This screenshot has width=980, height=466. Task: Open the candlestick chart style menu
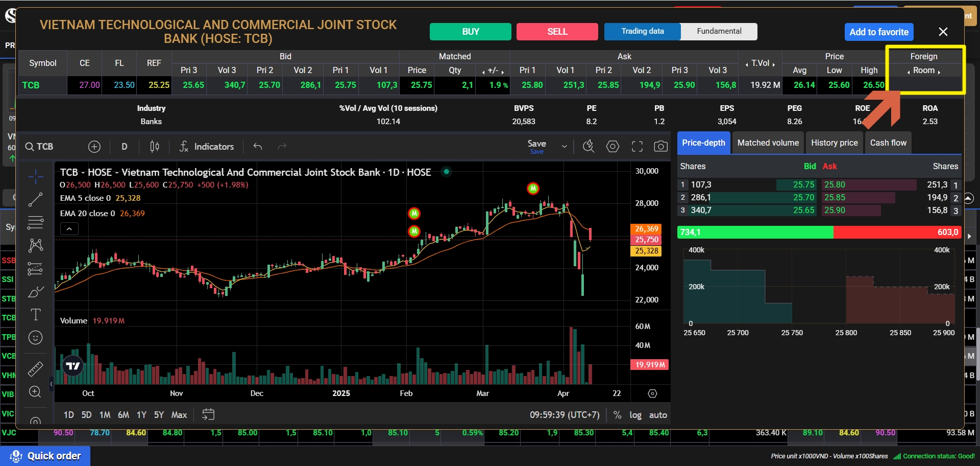coord(155,147)
